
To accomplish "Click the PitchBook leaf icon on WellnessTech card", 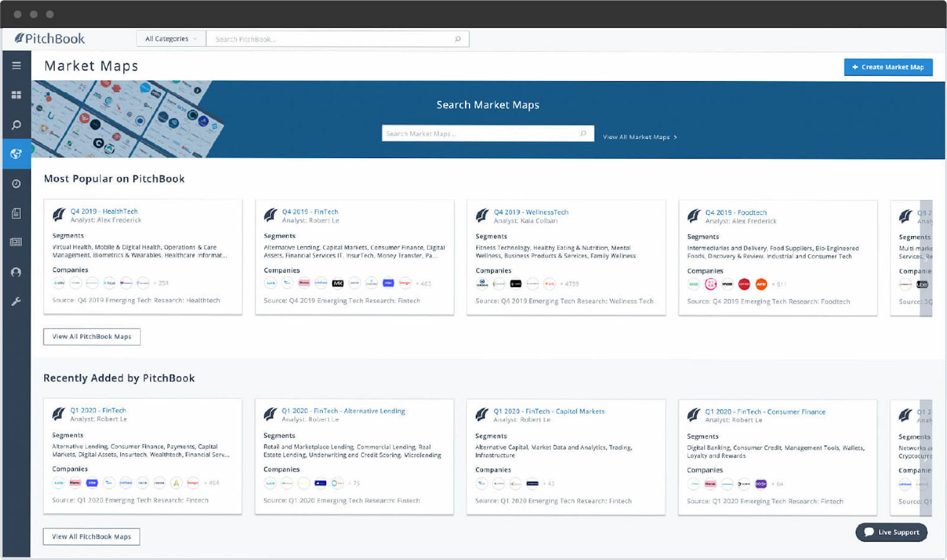I will coord(482,215).
